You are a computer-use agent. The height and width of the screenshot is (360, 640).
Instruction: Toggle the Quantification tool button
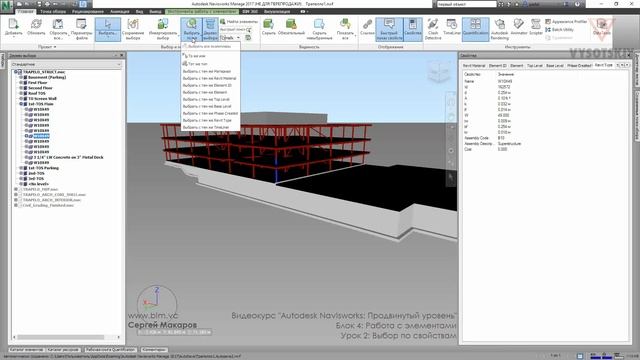(476, 29)
